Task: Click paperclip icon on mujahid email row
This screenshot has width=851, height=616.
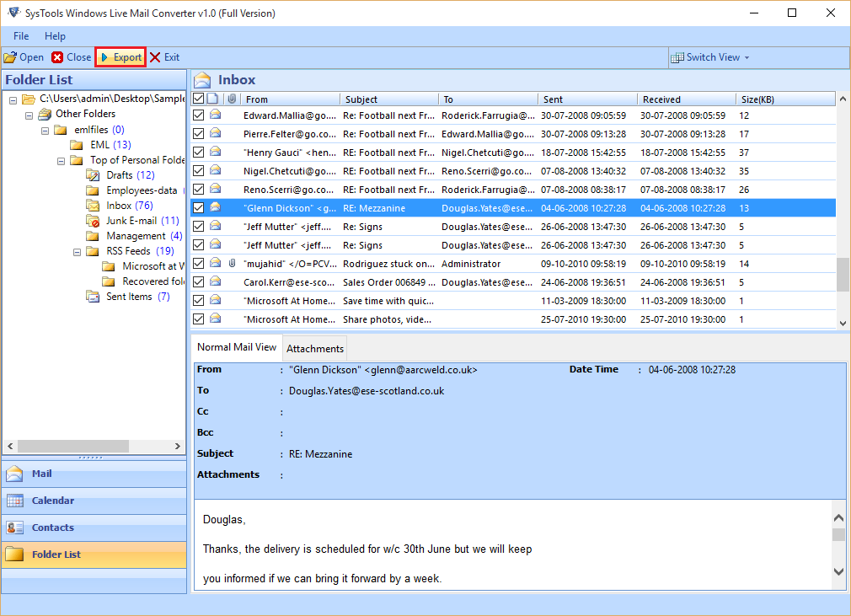Action: coord(232,263)
